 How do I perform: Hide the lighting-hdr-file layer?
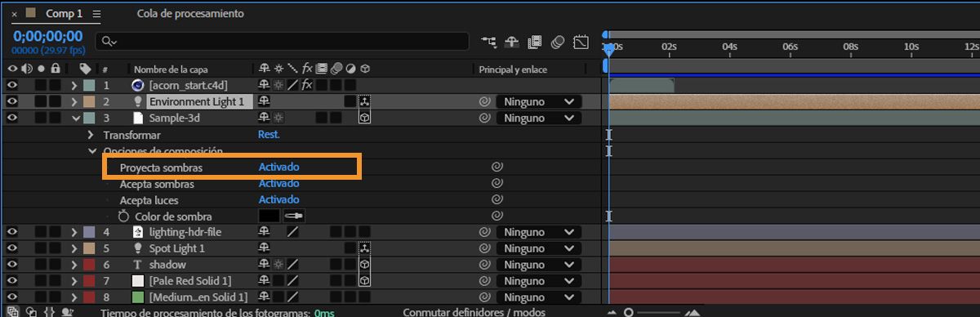(12, 232)
